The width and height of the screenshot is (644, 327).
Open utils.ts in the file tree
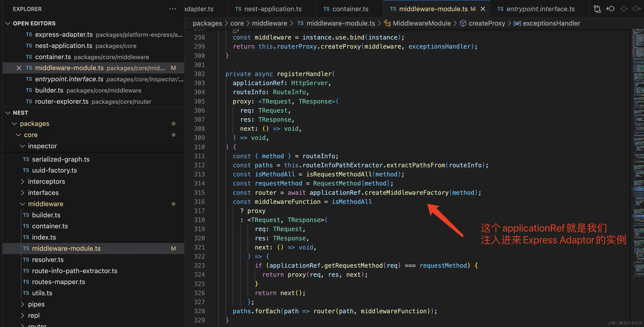coord(93,293)
